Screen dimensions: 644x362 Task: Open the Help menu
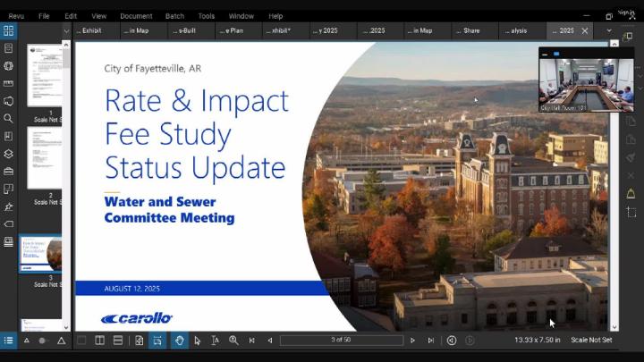point(275,16)
